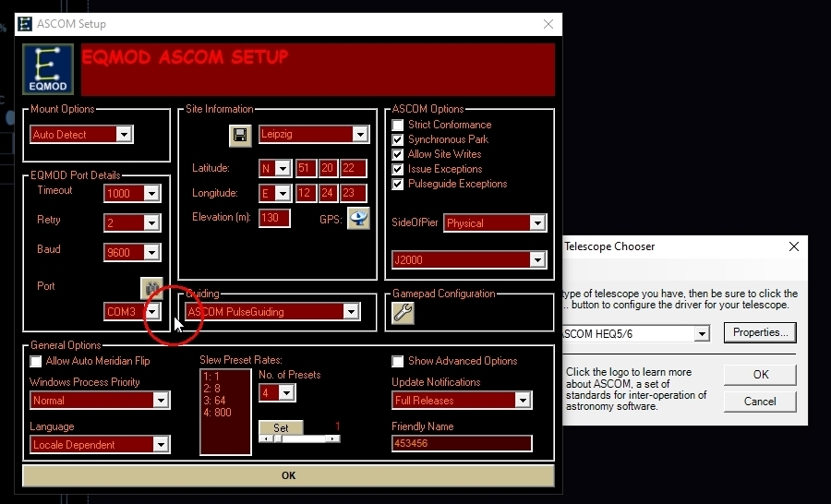
Task: Select slew preset '2: 8'
Action: (211, 389)
